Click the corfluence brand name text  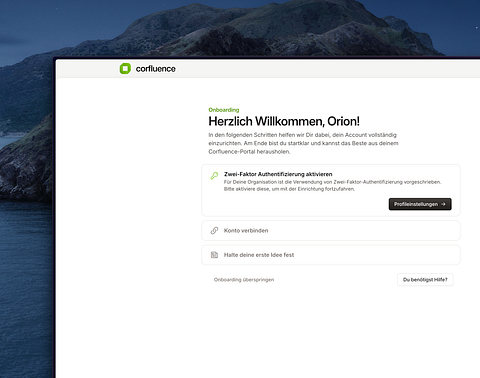pyautogui.click(x=156, y=69)
